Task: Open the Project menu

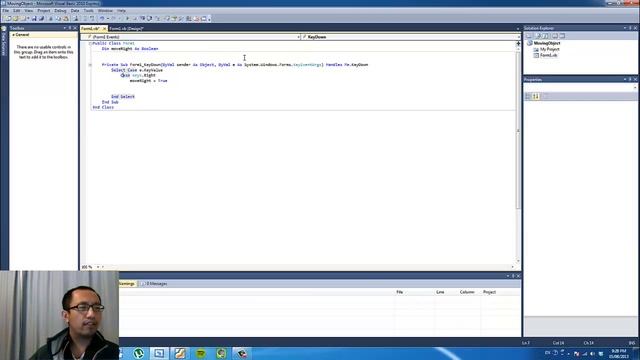Action: click(x=44, y=11)
